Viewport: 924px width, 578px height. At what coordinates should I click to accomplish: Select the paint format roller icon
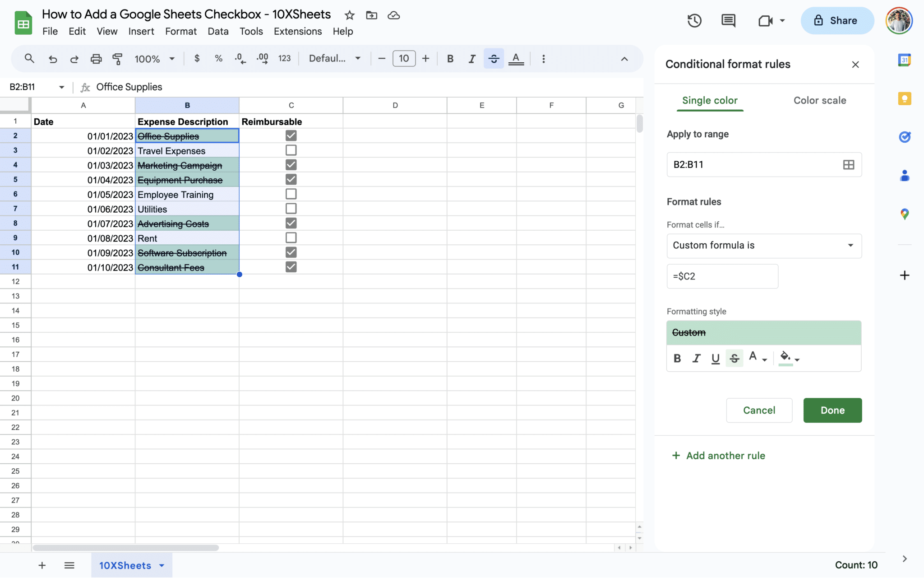[x=117, y=59]
